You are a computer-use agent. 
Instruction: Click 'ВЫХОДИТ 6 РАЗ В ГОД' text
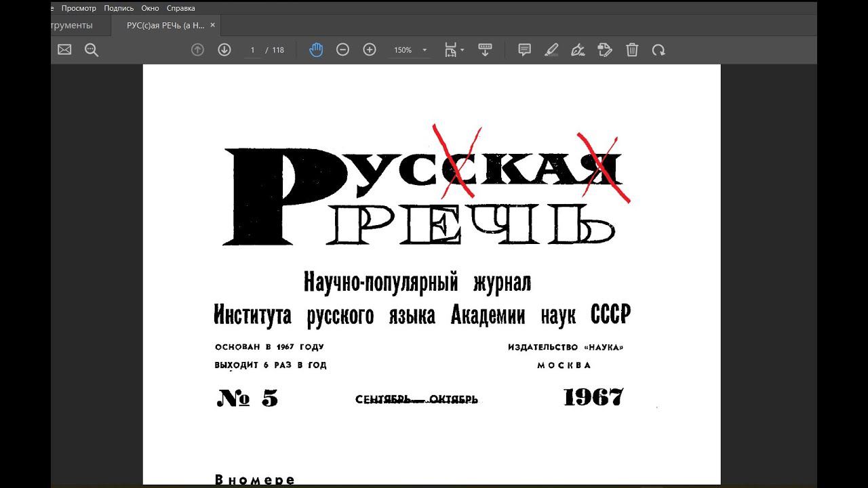(271, 365)
